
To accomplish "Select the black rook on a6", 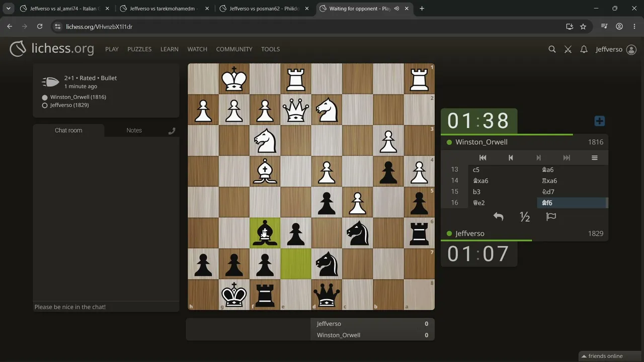I will click(x=419, y=233).
